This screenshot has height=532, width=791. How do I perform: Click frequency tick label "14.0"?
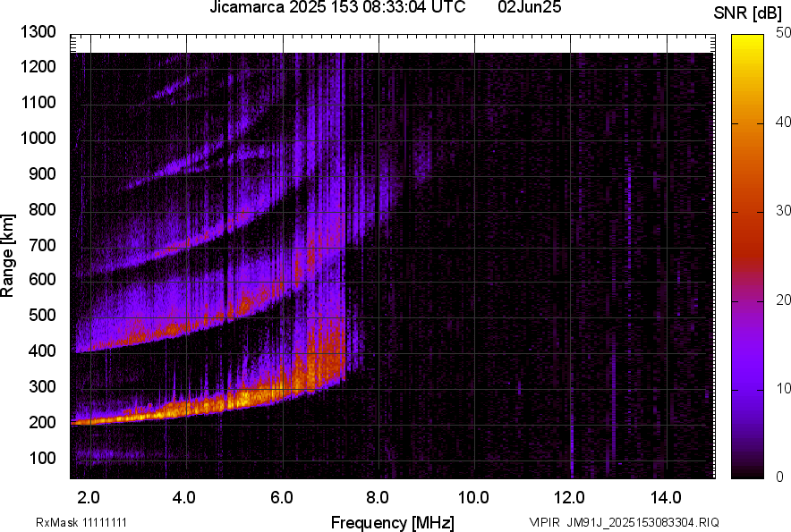pos(666,498)
